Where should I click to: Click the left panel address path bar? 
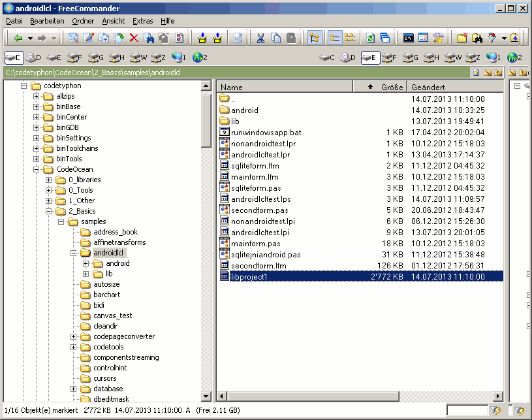[x=238, y=73]
